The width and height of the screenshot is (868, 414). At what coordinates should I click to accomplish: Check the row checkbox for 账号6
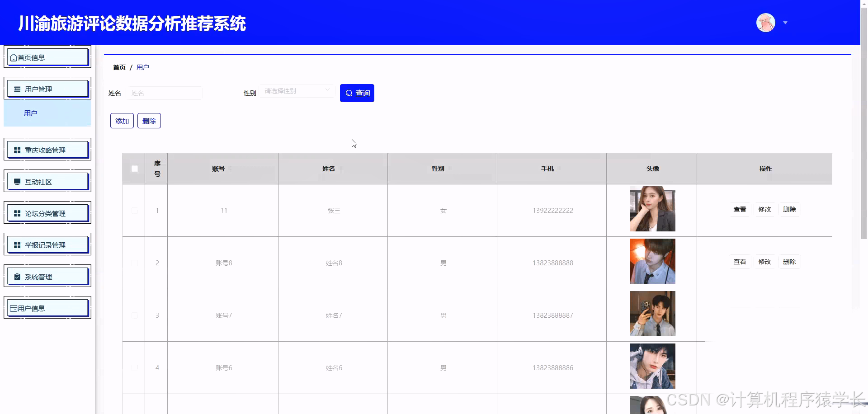coord(135,368)
